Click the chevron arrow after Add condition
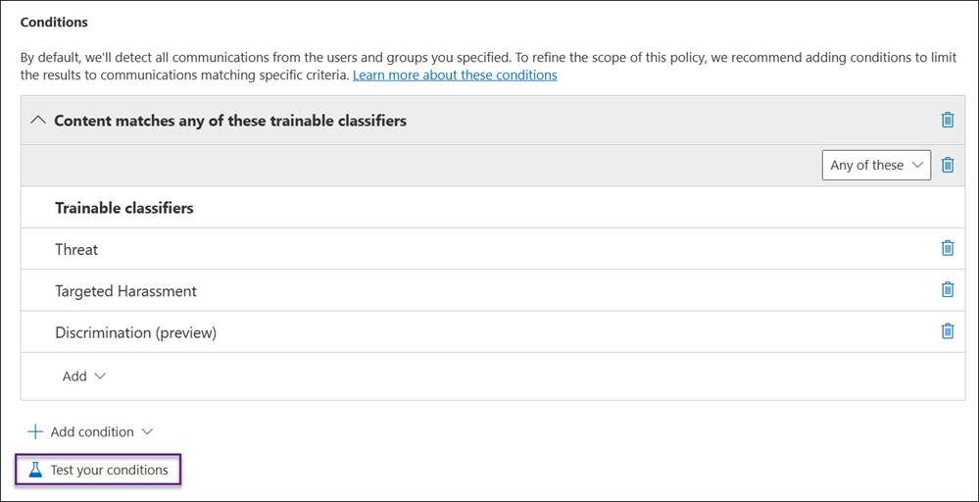Image resolution: width=980 pixels, height=502 pixels. click(148, 431)
